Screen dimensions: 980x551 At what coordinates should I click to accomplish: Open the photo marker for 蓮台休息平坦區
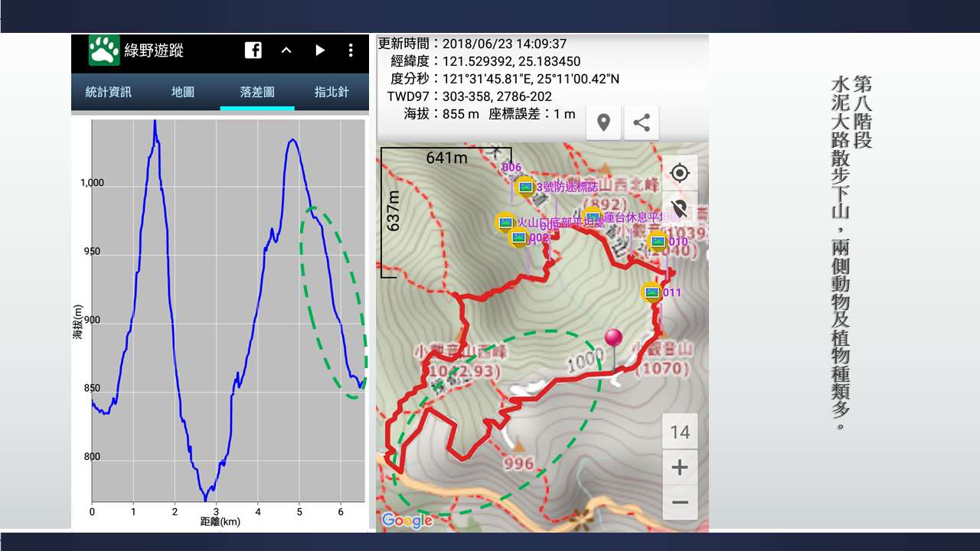(592, 217)
